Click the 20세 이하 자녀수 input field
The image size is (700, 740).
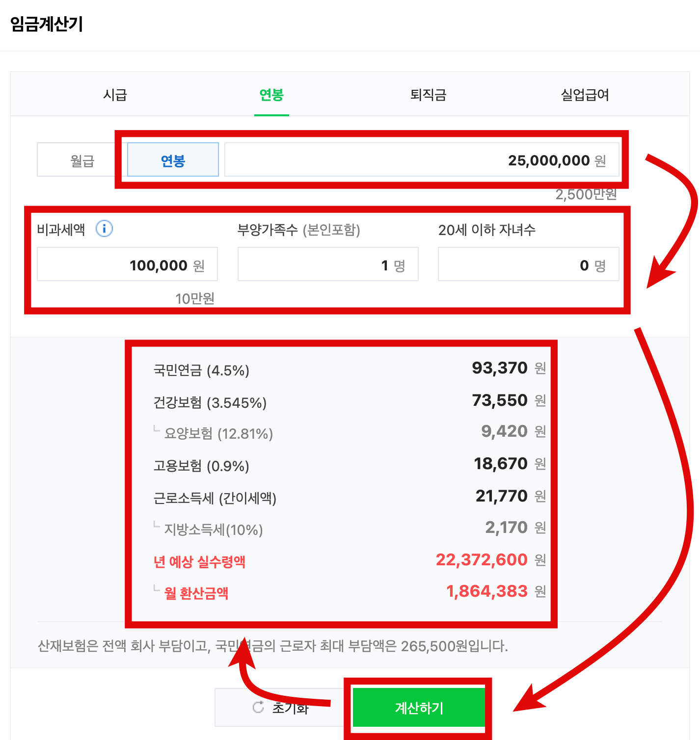(x=528, y=264)
